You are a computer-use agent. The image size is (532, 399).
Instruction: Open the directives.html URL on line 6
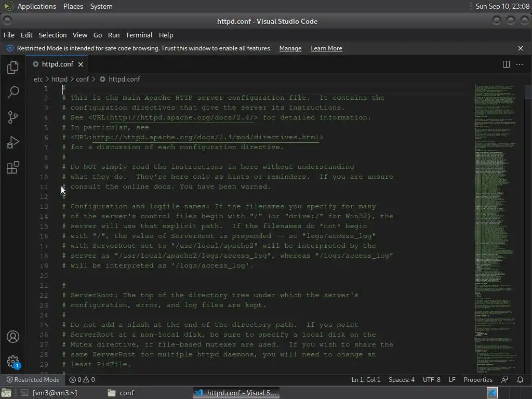click(x=206, y=137)
